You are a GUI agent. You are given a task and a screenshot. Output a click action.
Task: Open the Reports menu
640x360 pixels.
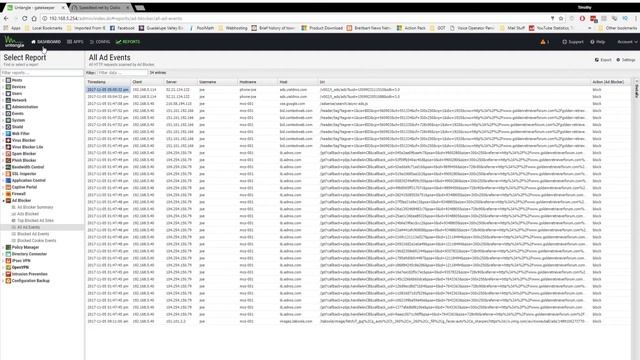pos(128,42)
